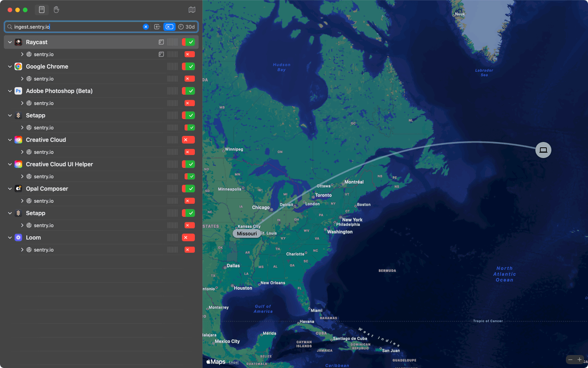This screenshot has width=588, height=368.
Task: Expand sentry.io under Creative Cloud
Action: tap(22, 152)
